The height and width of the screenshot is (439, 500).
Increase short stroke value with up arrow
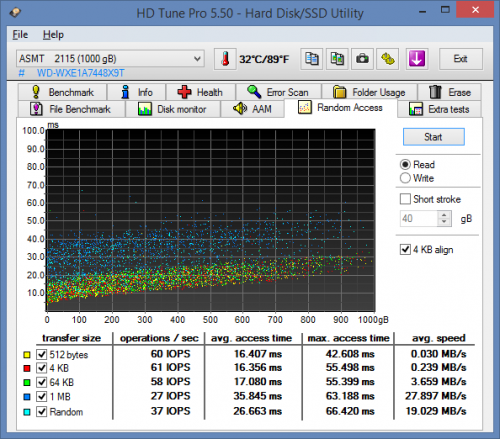[x=444, y=215]
